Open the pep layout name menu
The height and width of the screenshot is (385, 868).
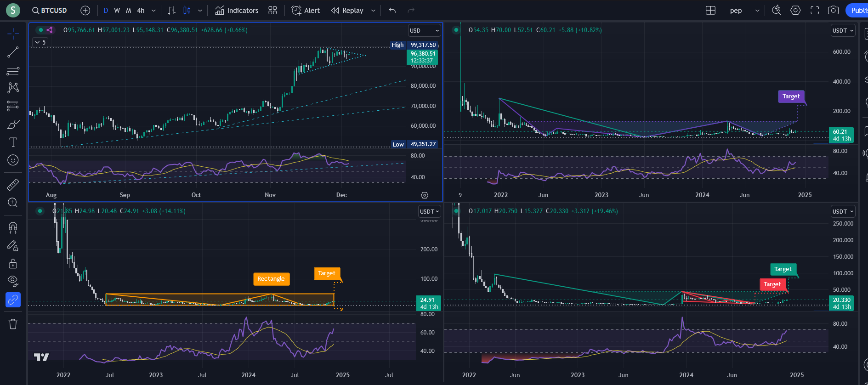(x=736, y=10)
